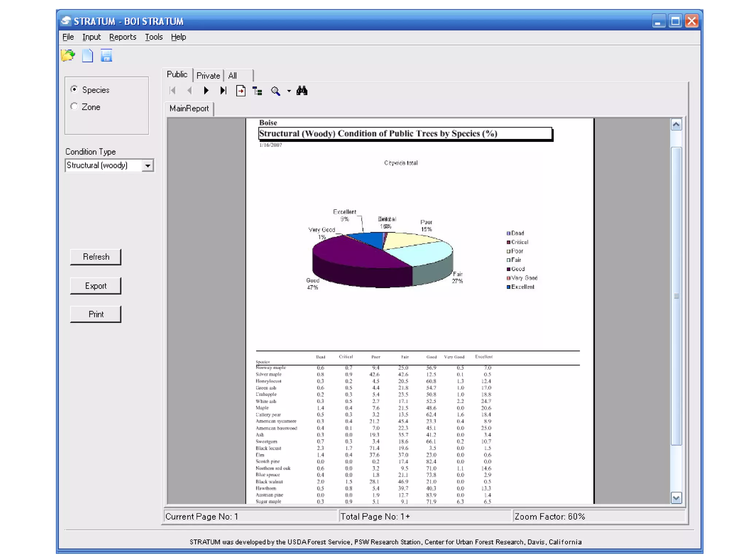Image resolution: width=747 pixels, height=560 pixels.
Task: Open the Reports menu
Action: tap(123, 37)
